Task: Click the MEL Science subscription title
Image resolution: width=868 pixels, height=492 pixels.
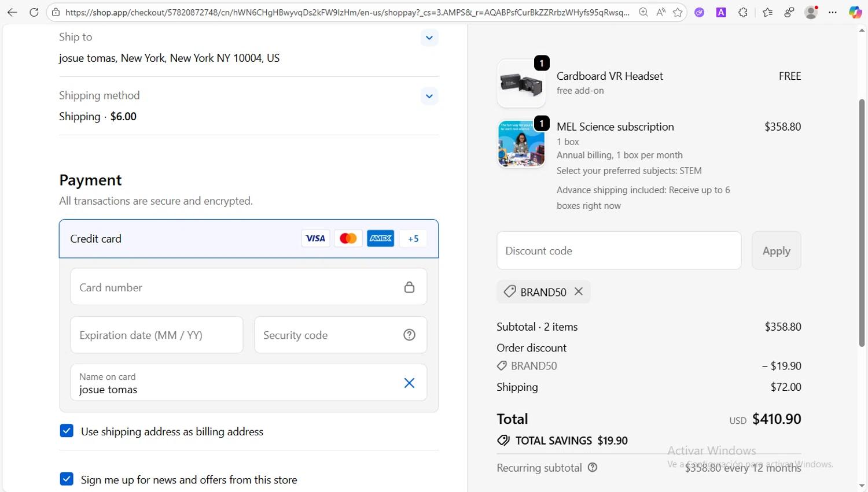Action: tap(615, 127)
